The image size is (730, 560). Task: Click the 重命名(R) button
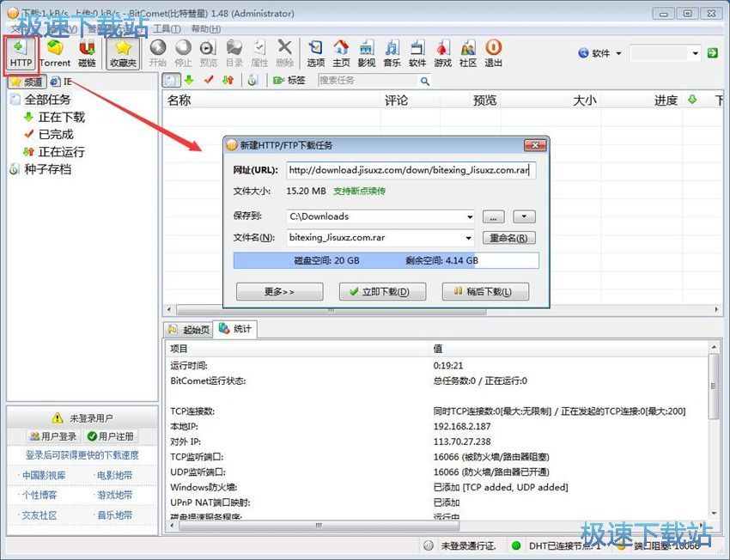coord(509,238)
